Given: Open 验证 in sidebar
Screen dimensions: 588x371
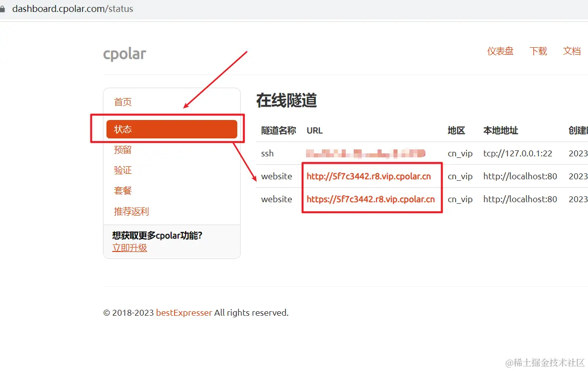Looking at the screenshot, I should [x=123, y=170].
